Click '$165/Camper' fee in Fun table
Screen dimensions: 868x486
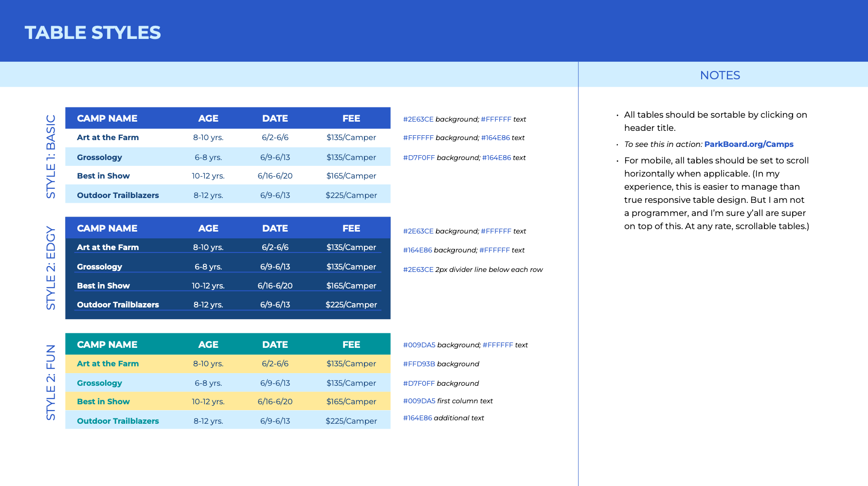351,402
